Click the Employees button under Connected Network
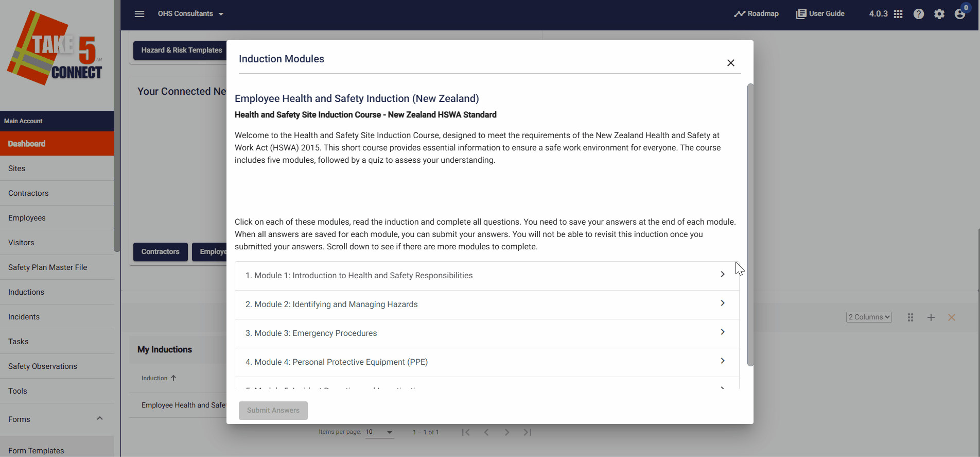Image resolution: width=980 pixels, height=457 pixels. click(210, 252)
